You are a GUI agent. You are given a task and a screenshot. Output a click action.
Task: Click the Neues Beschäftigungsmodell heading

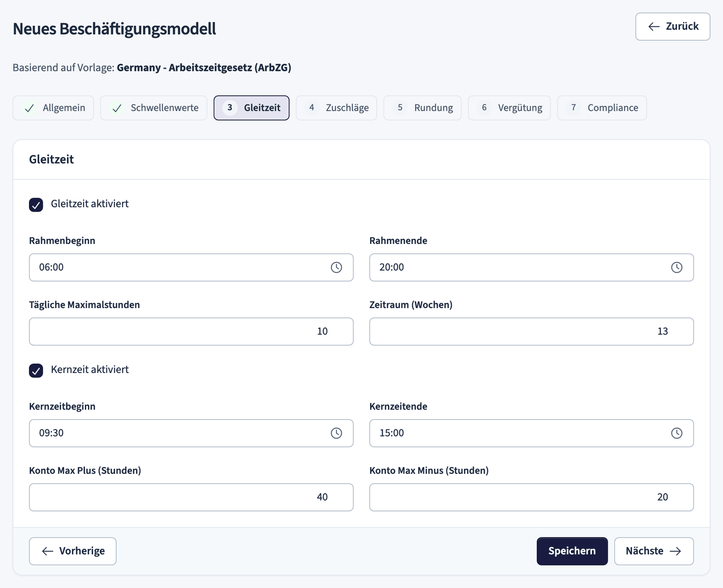coord(114,29)
